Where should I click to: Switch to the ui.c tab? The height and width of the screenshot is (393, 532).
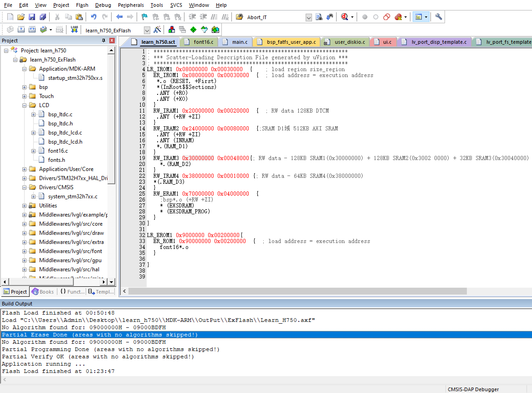[383, 42]
